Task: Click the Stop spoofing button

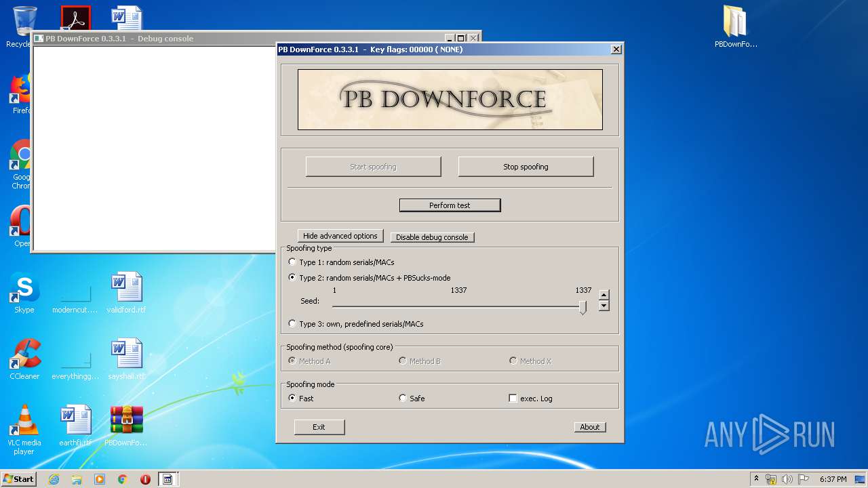Action: 526,167
